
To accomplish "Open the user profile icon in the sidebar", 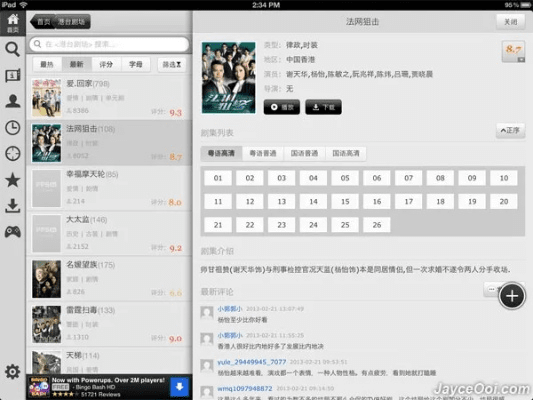I will coord(13,101).
